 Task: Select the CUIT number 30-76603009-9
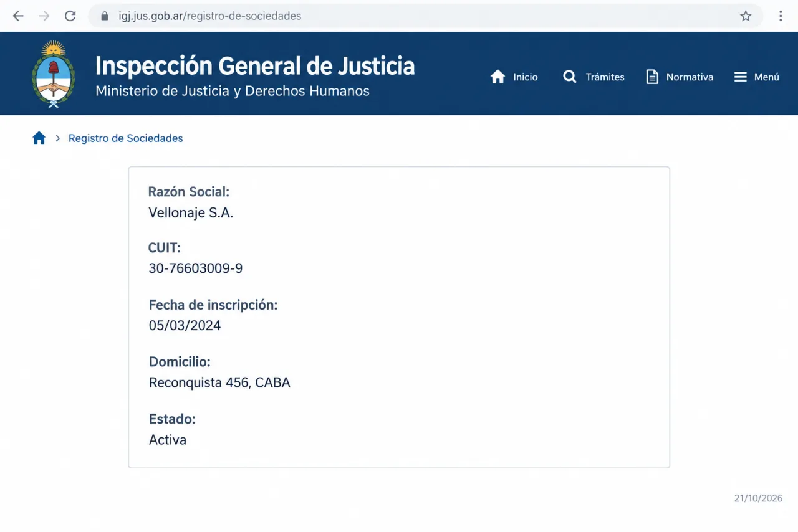(196, 268)
